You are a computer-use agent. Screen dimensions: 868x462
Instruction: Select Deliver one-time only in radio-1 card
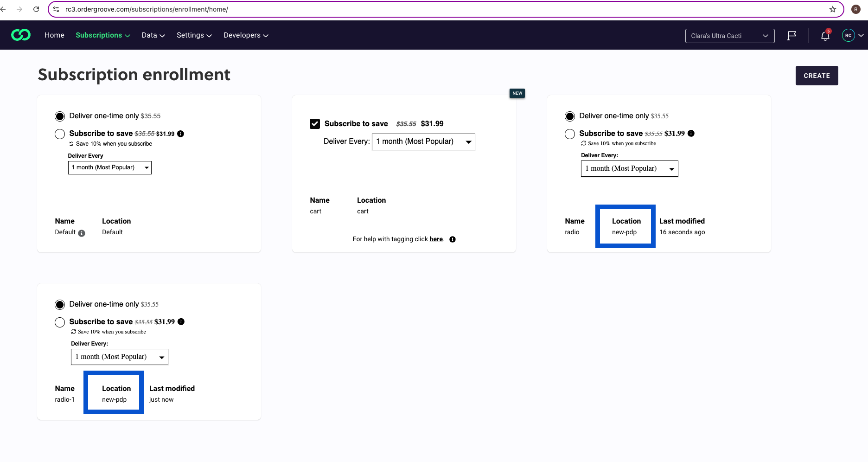[60, 305]
